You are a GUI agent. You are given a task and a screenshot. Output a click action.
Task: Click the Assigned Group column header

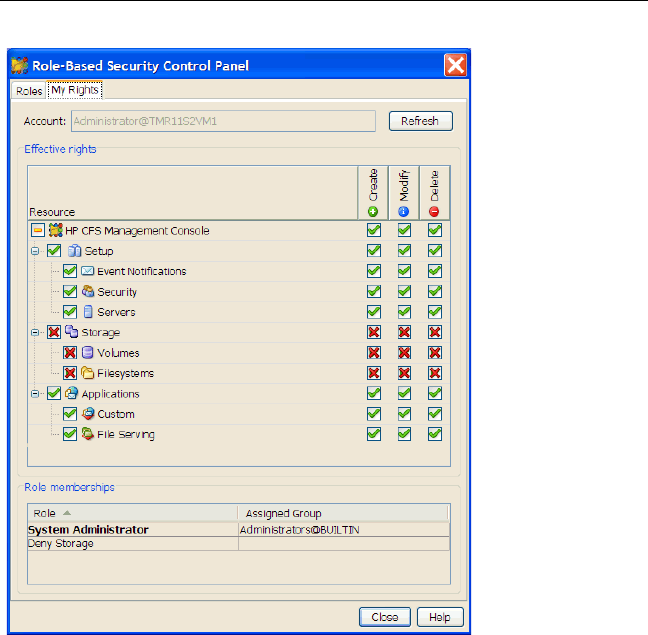[343, 513]
